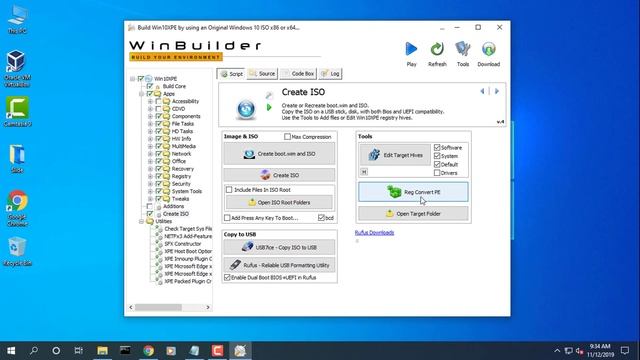Click USB7ice - Copy ISO to USB
Viewport: 640px width, 360px height.
[279, 247]
